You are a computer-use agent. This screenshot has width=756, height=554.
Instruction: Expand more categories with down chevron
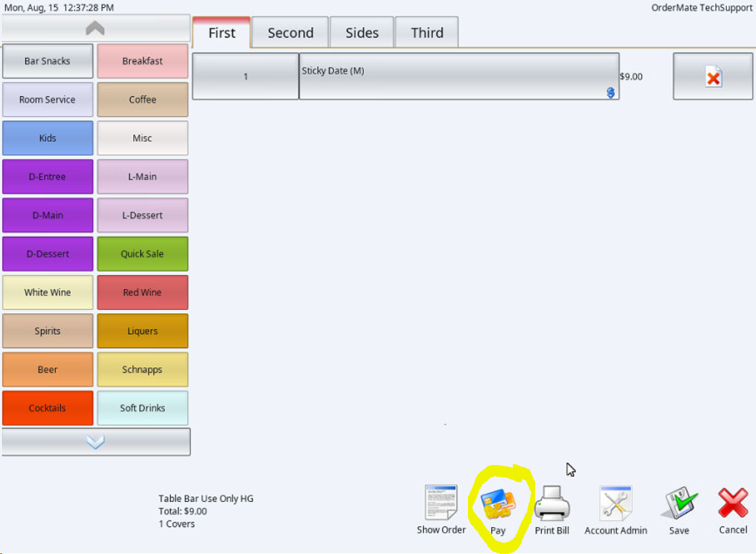point(96,442)
